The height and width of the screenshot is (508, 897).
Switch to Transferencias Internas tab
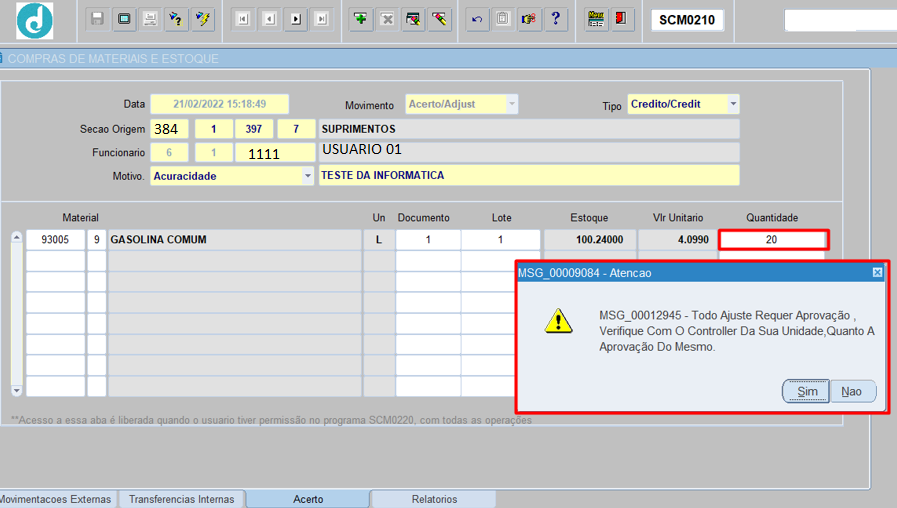point(181,499)
